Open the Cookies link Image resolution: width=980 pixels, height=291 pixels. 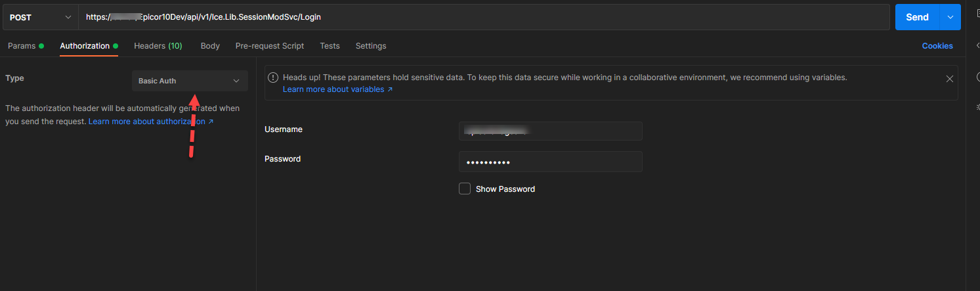(937, 46)
